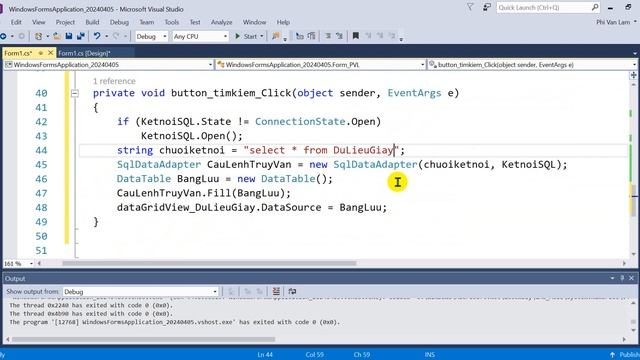Open the Team menu

[x=147, y=22]
